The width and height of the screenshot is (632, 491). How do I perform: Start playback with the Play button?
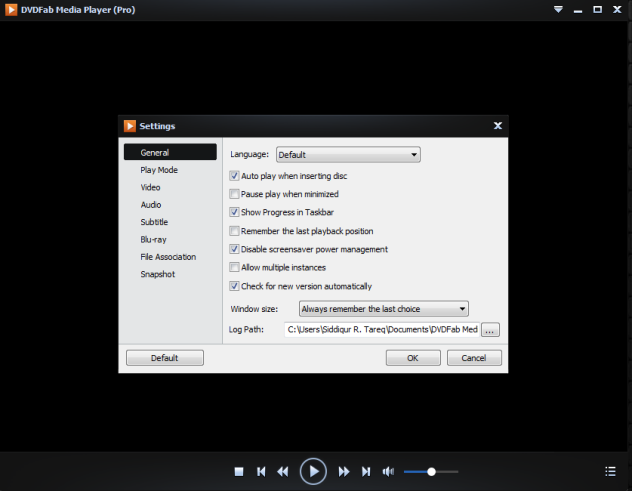pyautogui.click(x=313, y=471)
